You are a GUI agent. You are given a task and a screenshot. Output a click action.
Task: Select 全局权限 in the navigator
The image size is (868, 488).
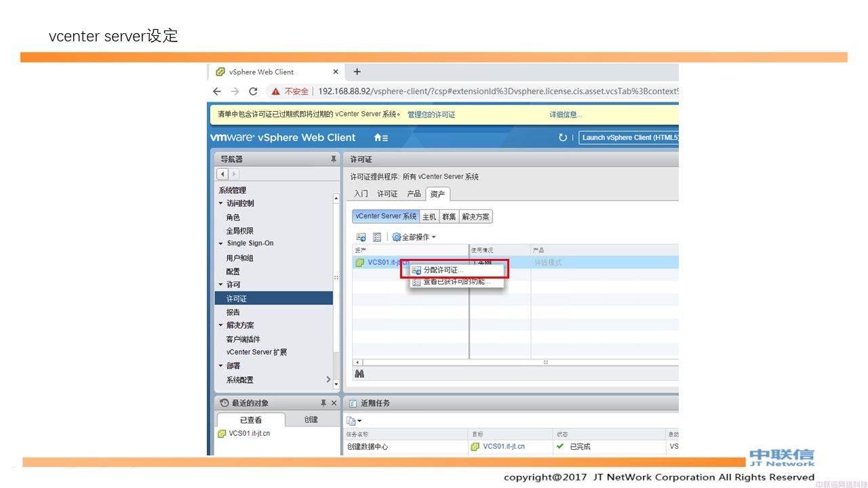point(239,231)
